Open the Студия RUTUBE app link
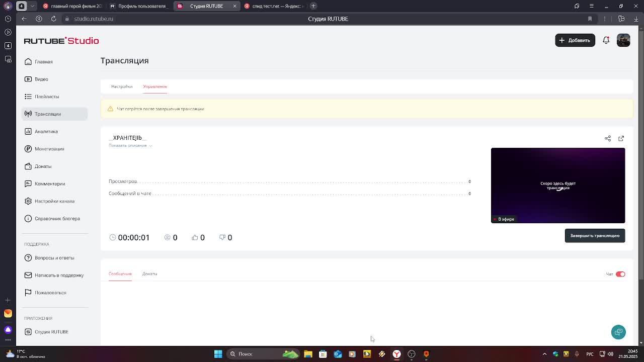644x362 pixels. 54,332
